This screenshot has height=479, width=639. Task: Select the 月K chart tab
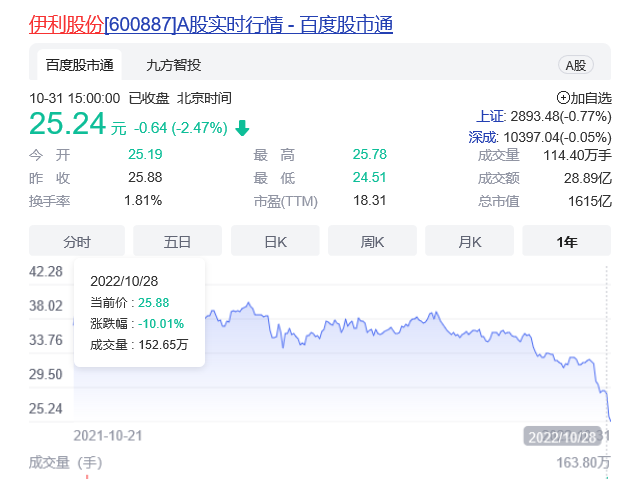pyautogui.click(x=469, y=242)
